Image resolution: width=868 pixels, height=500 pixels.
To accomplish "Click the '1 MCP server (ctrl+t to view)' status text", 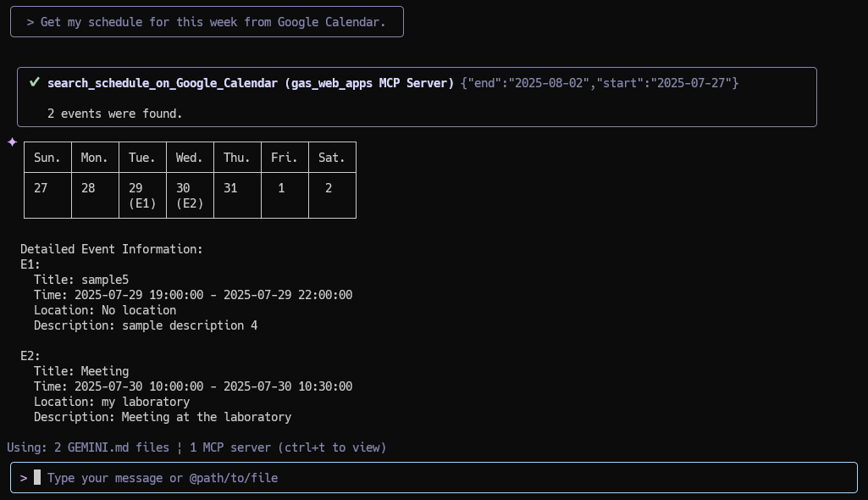I will pos(288,447).
